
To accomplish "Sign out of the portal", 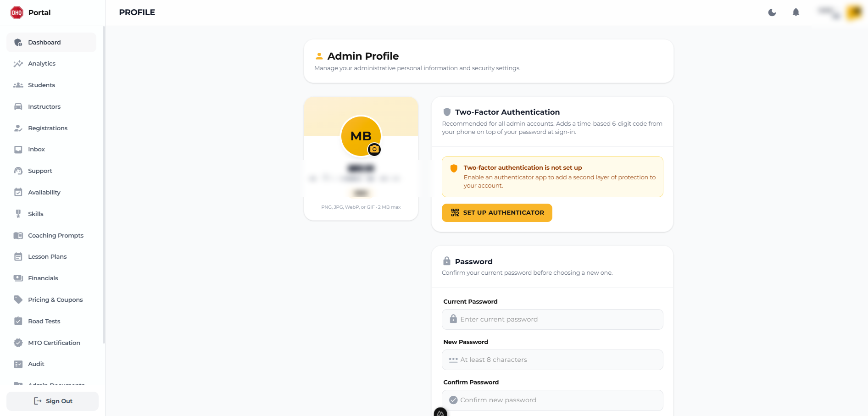I will [x=52, y=401].
